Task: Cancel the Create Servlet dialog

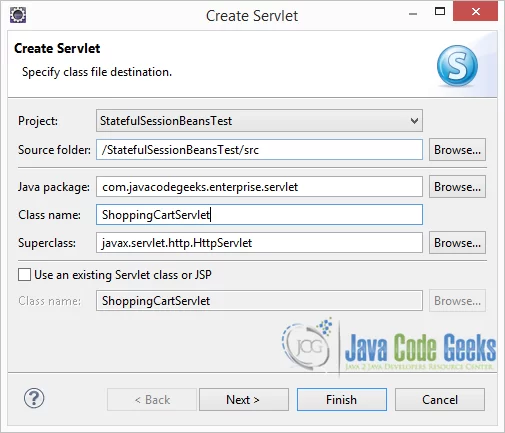Action: 440,399
